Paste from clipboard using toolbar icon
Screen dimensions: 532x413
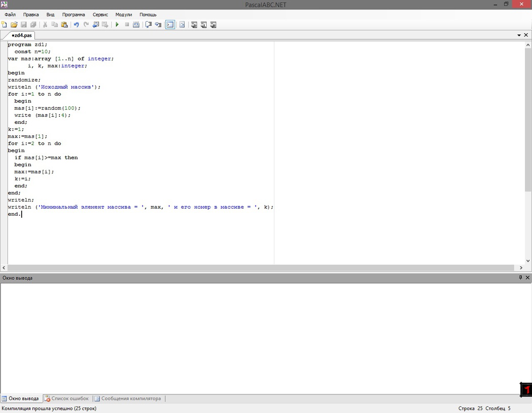coord(64,25)
